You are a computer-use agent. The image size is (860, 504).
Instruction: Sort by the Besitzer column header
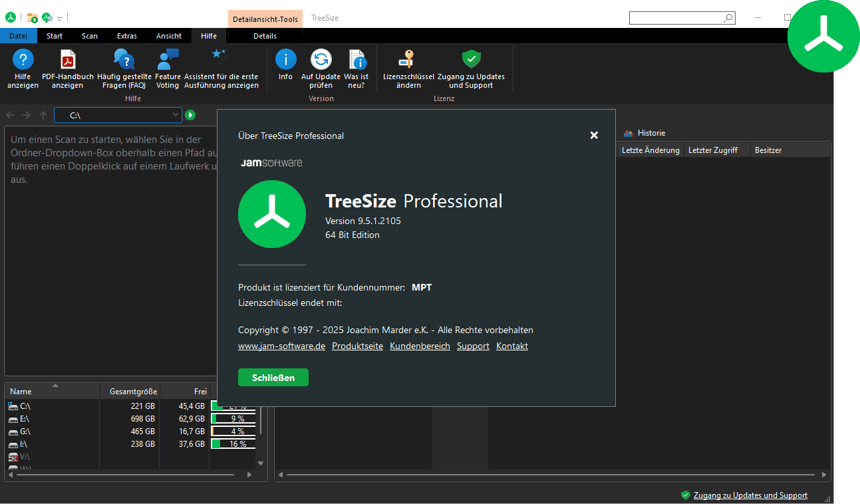pyautogui.click(x=790, y=150)
